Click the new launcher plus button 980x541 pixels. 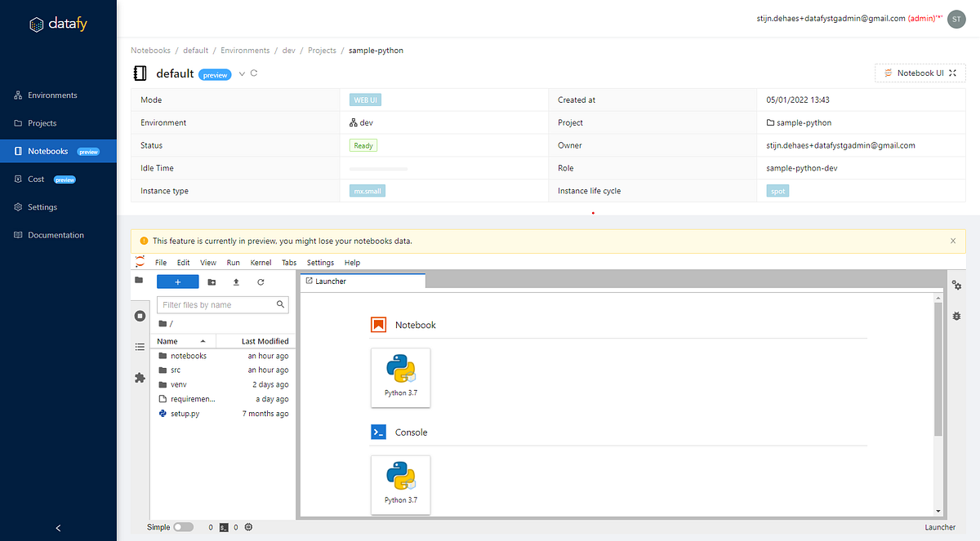[x=177, y=282]
